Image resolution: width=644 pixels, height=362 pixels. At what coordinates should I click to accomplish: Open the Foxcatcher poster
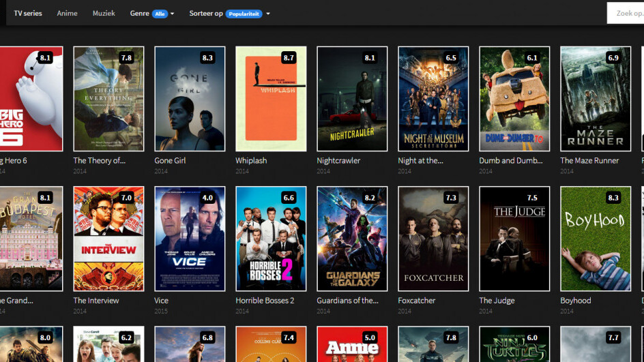coord(433,239)
